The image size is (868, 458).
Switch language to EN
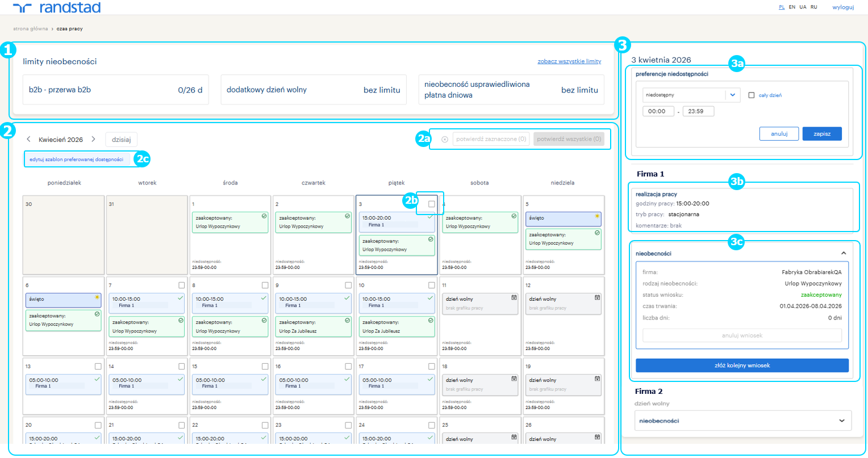pos(792,7)
